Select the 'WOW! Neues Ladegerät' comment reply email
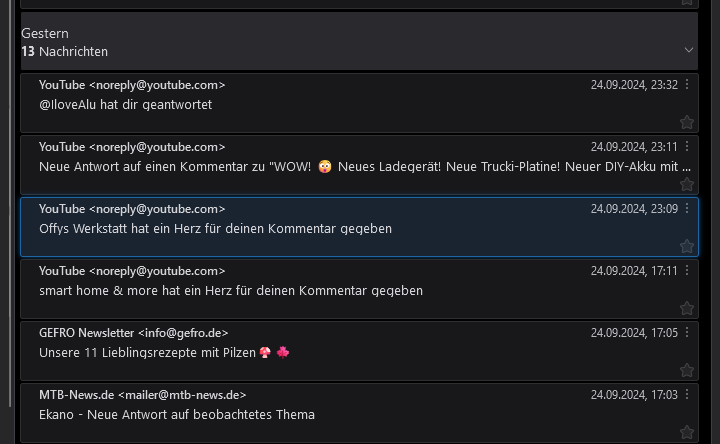This screenshot has height=444, width=720. pyautogui.click(x=300, y=166)
